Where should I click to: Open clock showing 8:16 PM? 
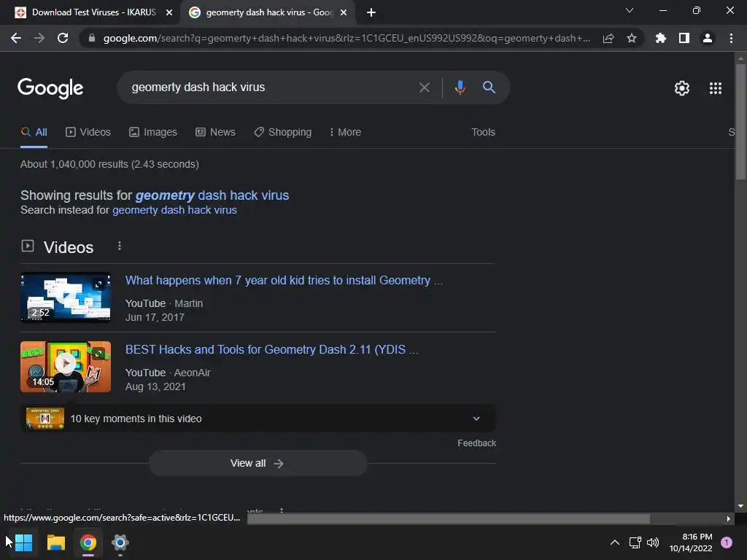click(x=691, y=542)
